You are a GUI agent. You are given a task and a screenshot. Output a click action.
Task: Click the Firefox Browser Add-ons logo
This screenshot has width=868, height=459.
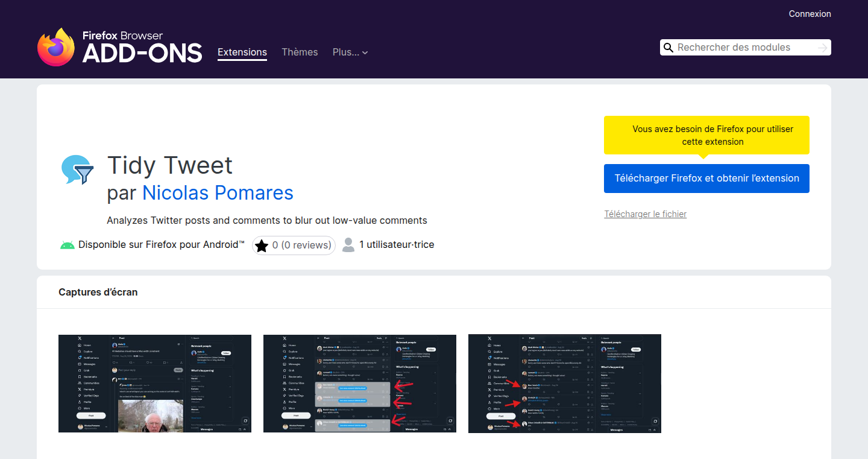click(x=119, y=47)
